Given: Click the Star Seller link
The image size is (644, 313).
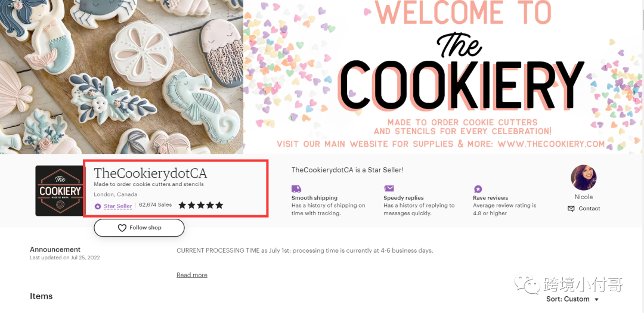Looking at the screenshot, I should click(118, 206).
